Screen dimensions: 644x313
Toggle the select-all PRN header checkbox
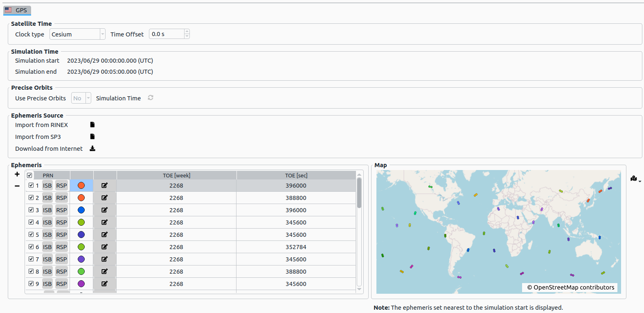pyautogui.click(x=29, y=175)
